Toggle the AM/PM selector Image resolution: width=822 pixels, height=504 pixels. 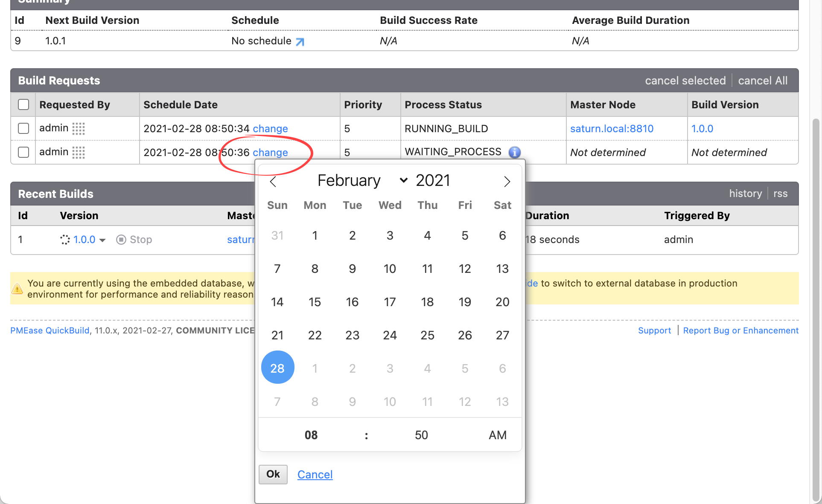(x=497, y=435)
